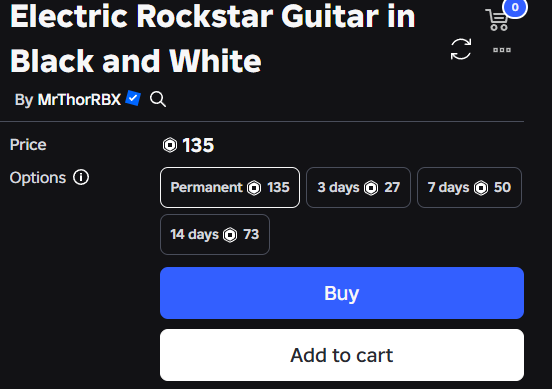
Task: Pick the 14 days rental option
Action: click(x=215, y=234)
